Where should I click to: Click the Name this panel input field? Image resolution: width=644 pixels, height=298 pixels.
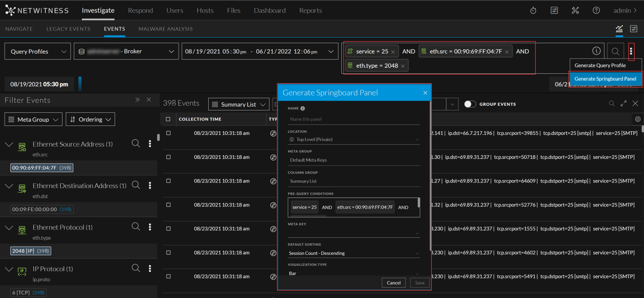(353, 119)
